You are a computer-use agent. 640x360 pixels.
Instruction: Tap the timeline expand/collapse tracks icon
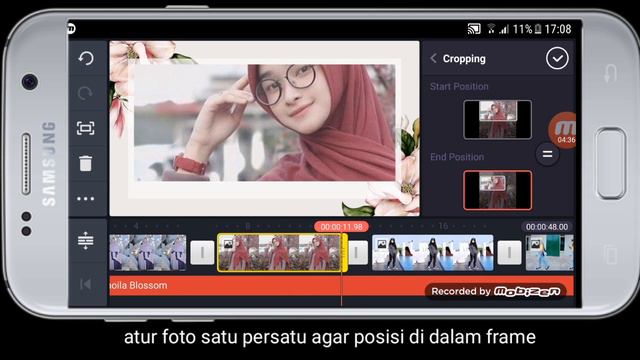(86, 240)
